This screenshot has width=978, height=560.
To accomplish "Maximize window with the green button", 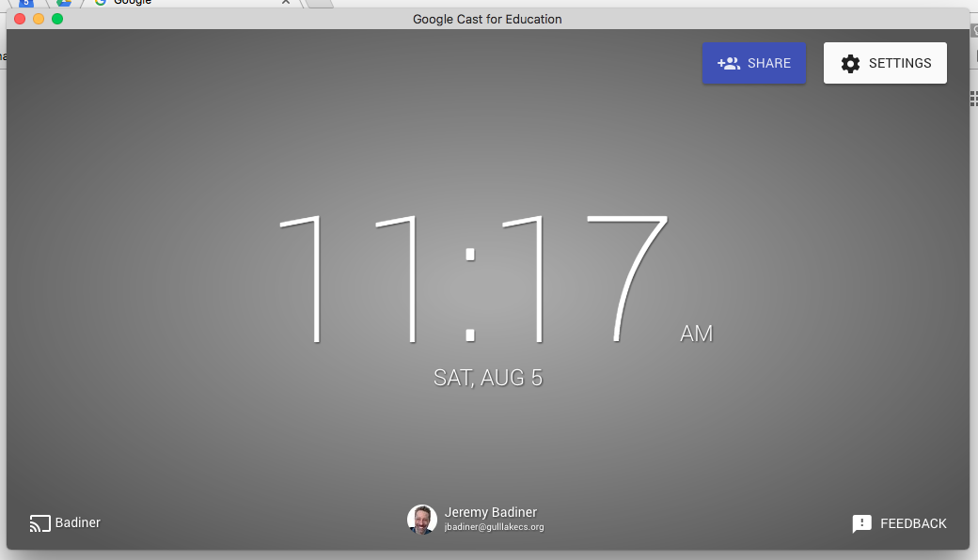I will click(x=56, y=19).
